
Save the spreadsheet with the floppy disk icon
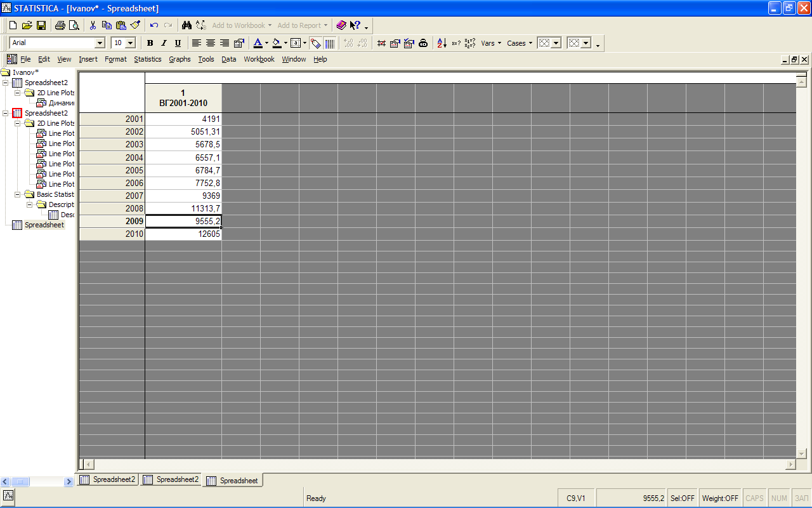tap(41, 25)
